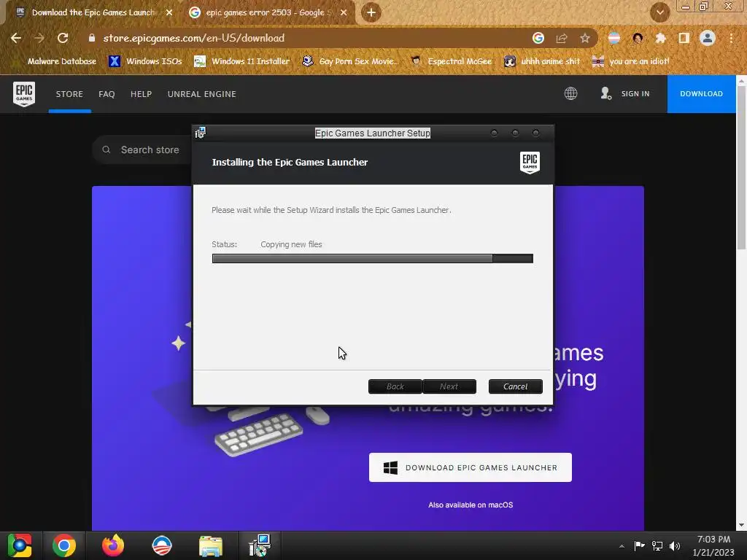Open a new browser tab
This screenshot has height=560, width=747.
click(x=371, y=12)
